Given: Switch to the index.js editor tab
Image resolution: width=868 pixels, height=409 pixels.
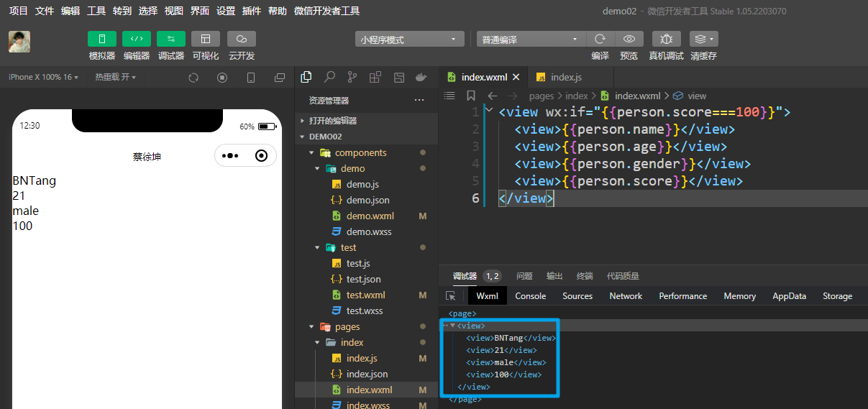Looking at the screenshot, I should coord(566,77).
